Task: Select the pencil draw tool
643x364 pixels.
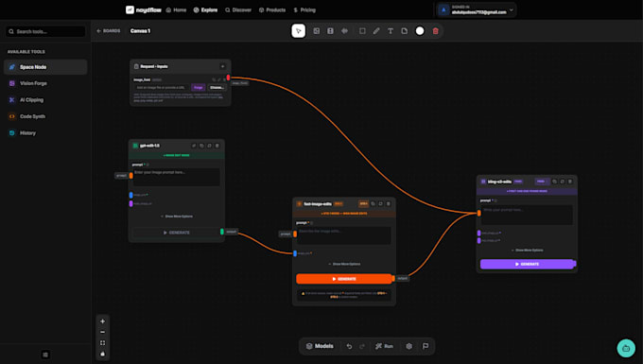Action: pyautogui.click(x=376, y=31)
